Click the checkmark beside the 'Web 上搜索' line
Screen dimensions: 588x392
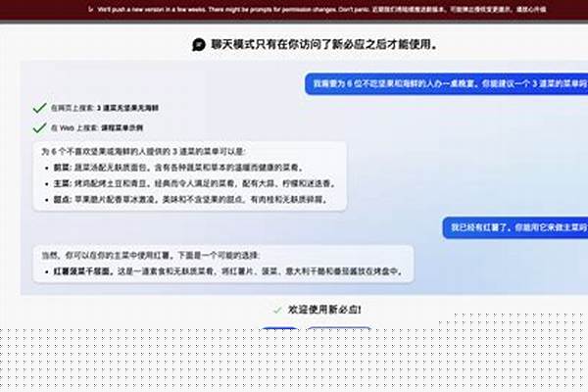(x=39, y=128)
